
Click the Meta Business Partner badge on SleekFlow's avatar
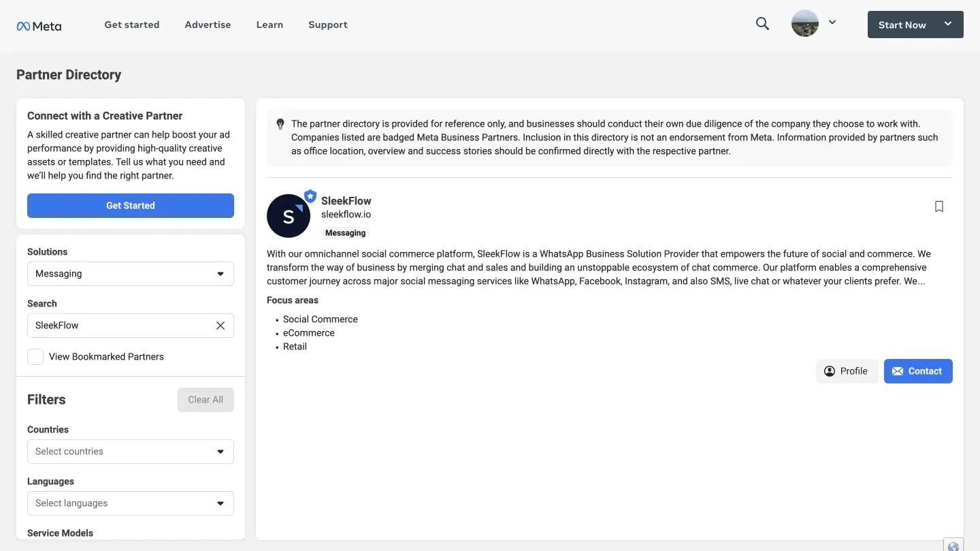pos(311,195)
